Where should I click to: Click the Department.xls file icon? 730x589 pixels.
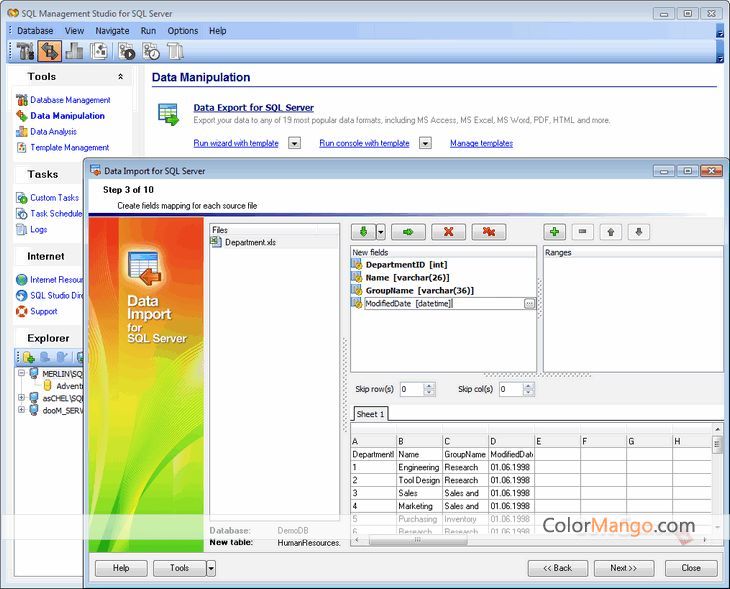click(216, 242)
